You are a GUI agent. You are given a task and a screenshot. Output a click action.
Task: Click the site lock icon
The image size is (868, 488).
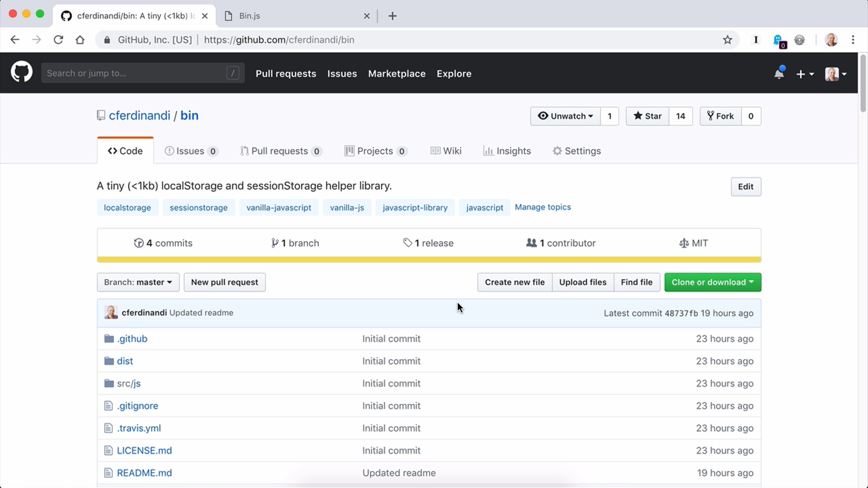point(107,40)
